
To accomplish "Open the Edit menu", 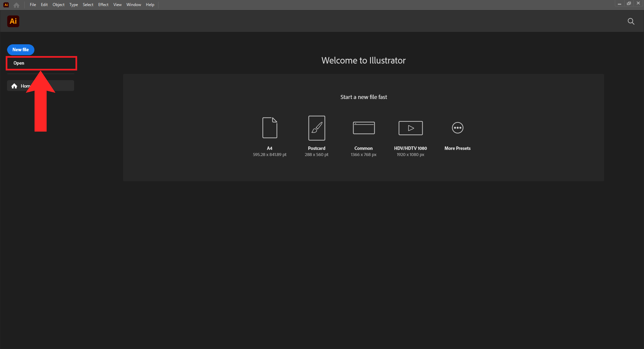I will click(44, 5).
